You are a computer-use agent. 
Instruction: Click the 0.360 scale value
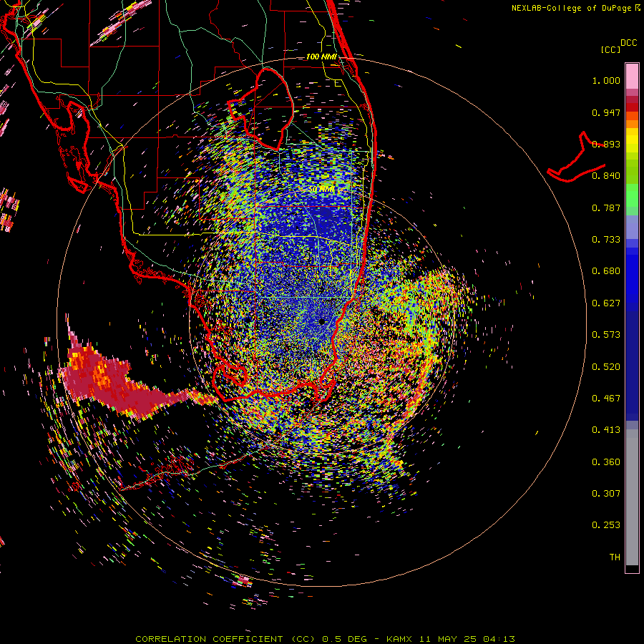click(606, 462)
